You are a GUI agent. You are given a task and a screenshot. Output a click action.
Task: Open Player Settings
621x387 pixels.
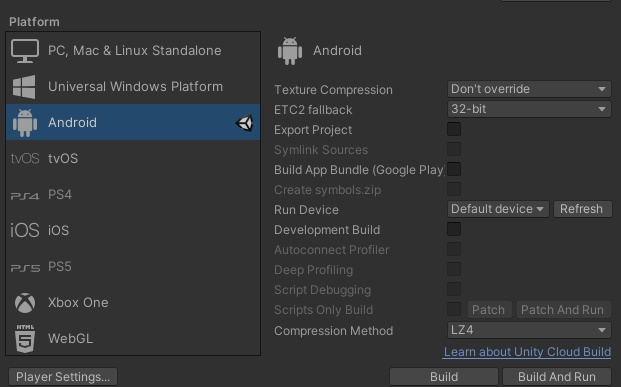(x=63, y=377)
